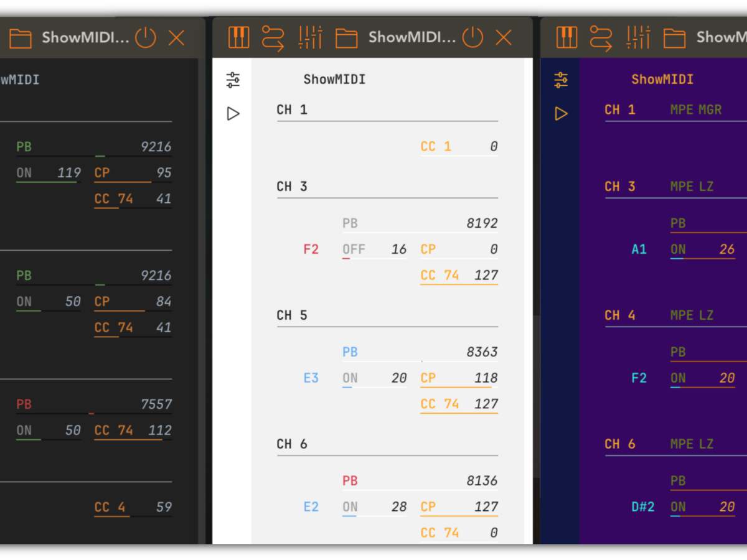This screenshot has width=747, height=560.
Task: Select CH 5 header in light-theme window
Action: click(x=292, y=315)
